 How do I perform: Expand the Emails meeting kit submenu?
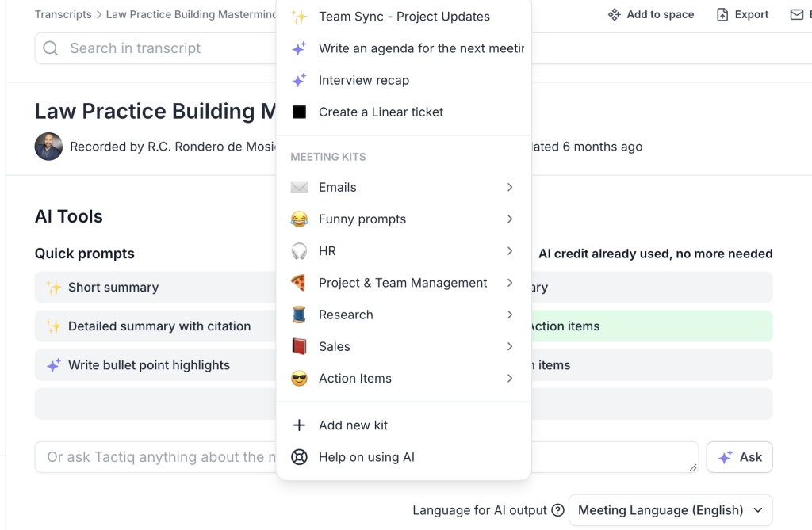point(510,188)
